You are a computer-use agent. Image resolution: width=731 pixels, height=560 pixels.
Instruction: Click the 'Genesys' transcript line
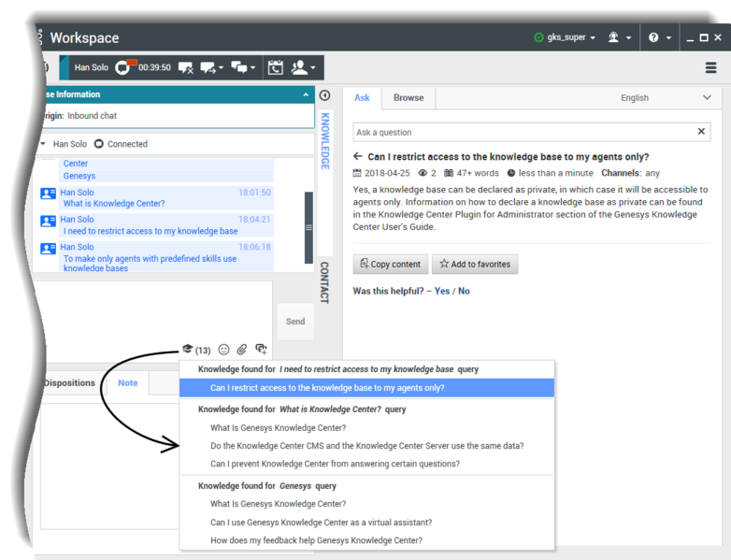[79, 176]
